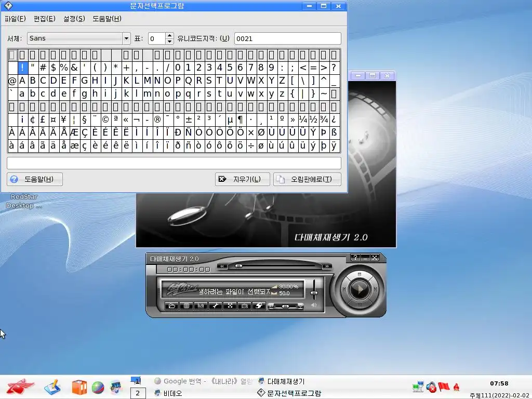Fast forward using the seek-forward arrows
Screen dimensions: 532x399
coord(327,267)
